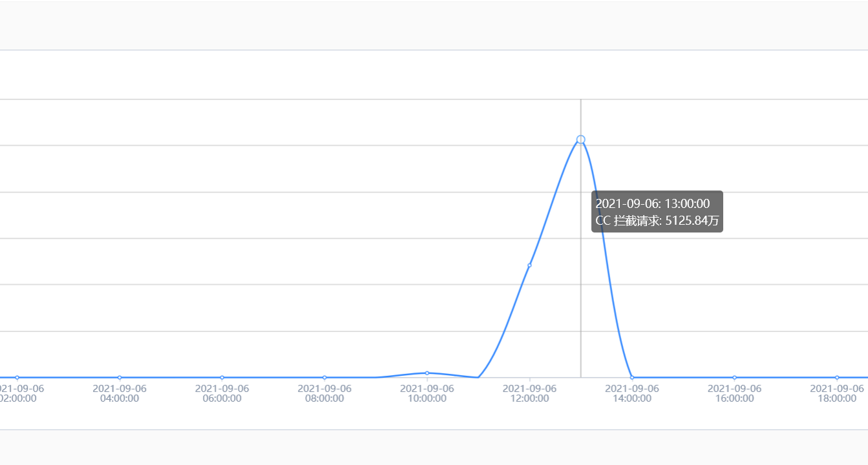Screen dimensions: 868x465
Task: Click the x-axis label 2021-09-06 06:00:00
Action: coord(222,393)
